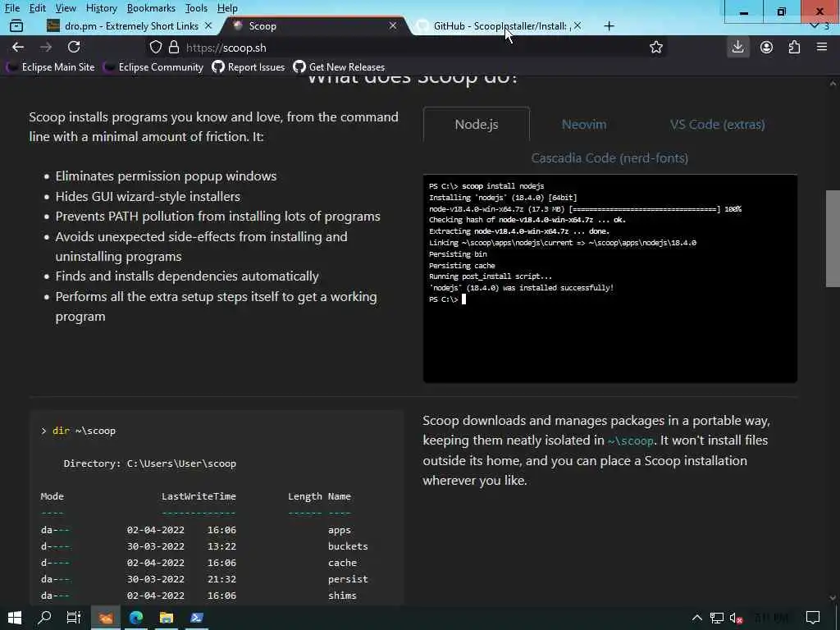Open the tracking protection shield icon
840x630 pixels.
coord(155,47)
